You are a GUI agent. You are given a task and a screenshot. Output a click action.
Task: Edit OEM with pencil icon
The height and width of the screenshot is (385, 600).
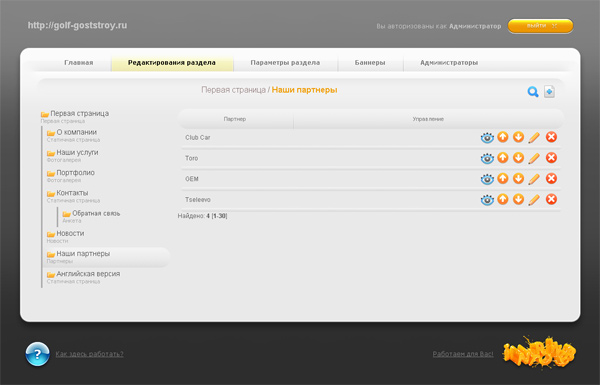pyautogui.click(x=534, y=179)
